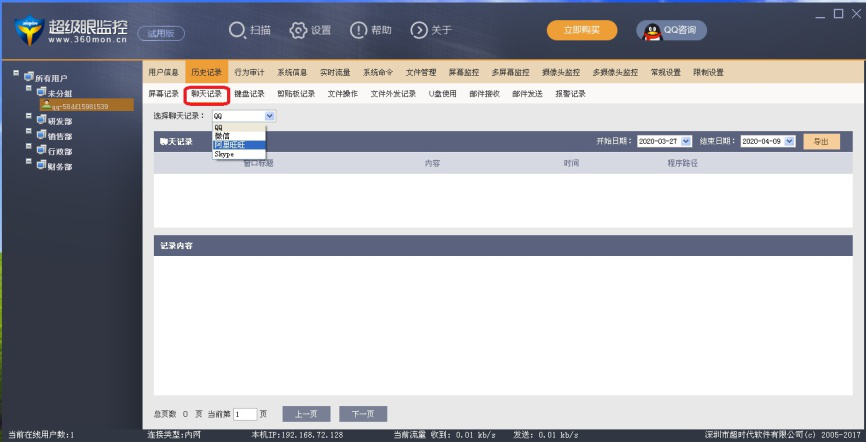Click the QQ penguin icon for QQ咨询
The height and width of the screenshot is (442, 866).
(652, 31)
